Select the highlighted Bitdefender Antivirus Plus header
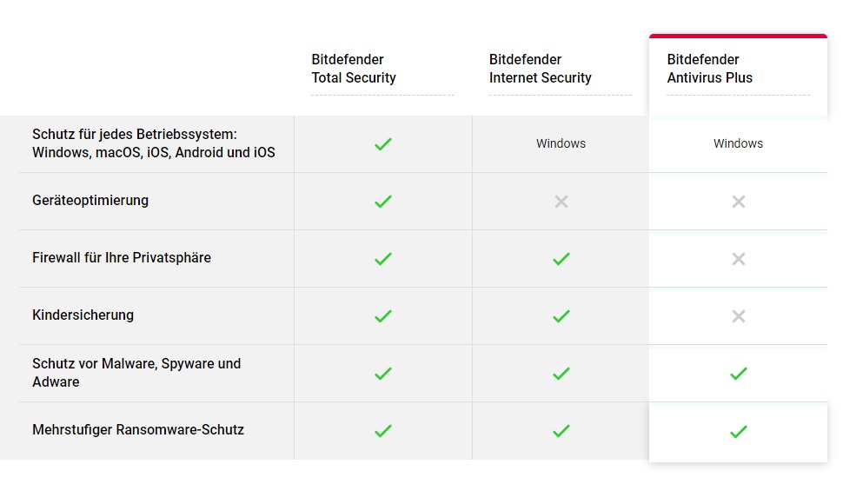Viewport: 843px width, 504px height. coord(709,69)
